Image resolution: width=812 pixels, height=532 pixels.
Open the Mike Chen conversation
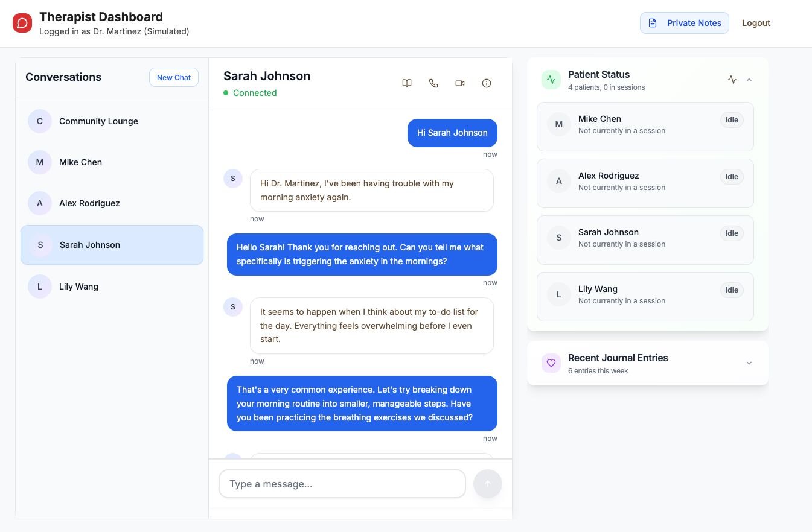112,162
